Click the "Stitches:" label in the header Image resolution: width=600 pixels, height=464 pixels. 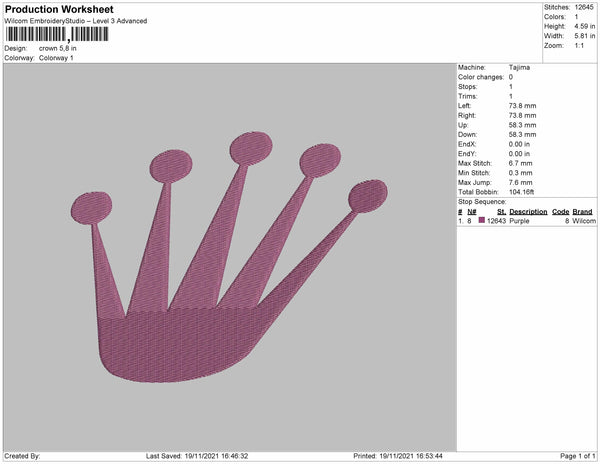pos(557,7)
